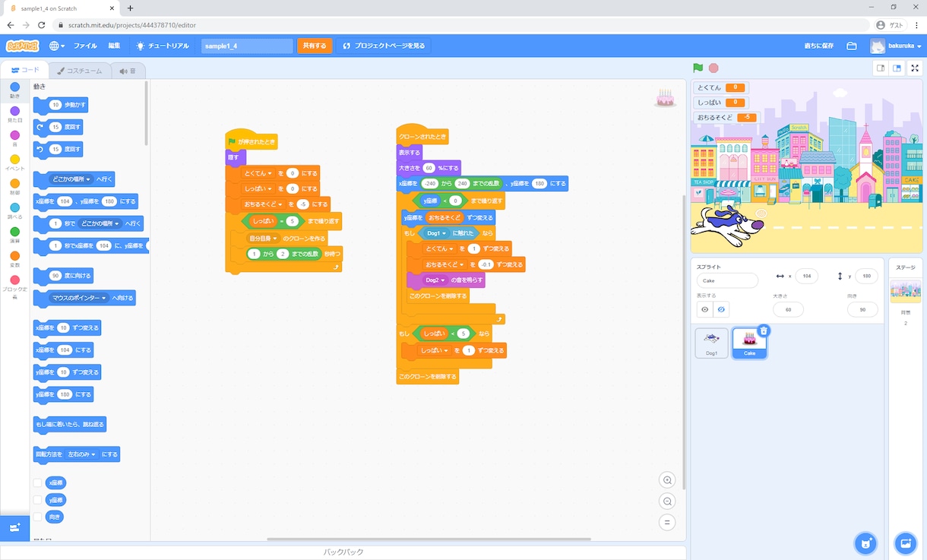Reload the page in the browser

[42, 25]
